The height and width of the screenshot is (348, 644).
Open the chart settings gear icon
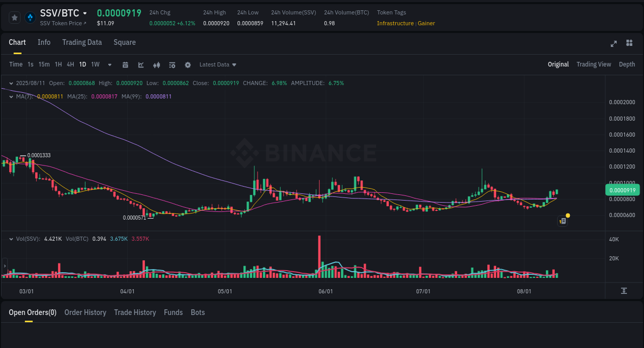click(x=188, y=64)
